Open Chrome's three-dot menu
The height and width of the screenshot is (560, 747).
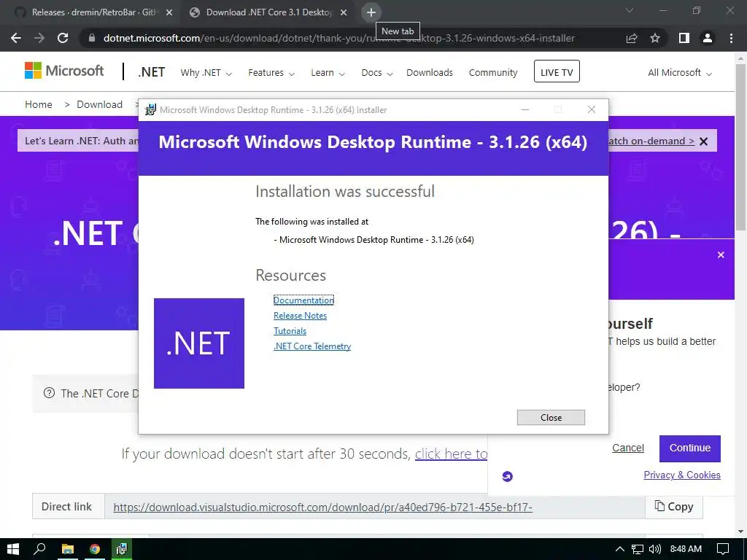click(731, 38)
